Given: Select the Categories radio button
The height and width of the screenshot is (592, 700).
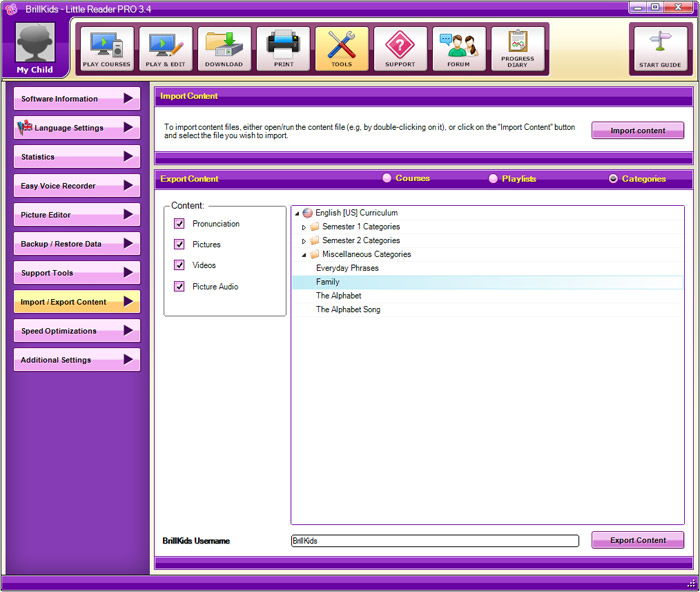Looking at the screenshot, I should click(x=613, y=179).
